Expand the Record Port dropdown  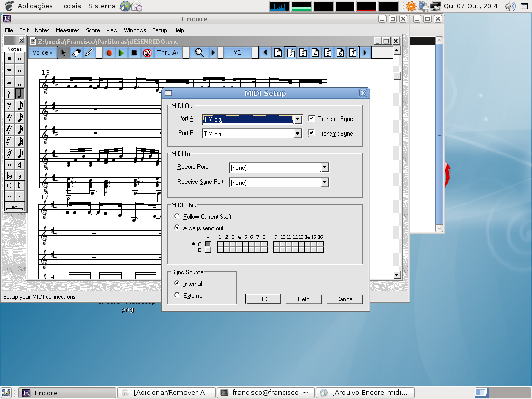tap(324, 167)
